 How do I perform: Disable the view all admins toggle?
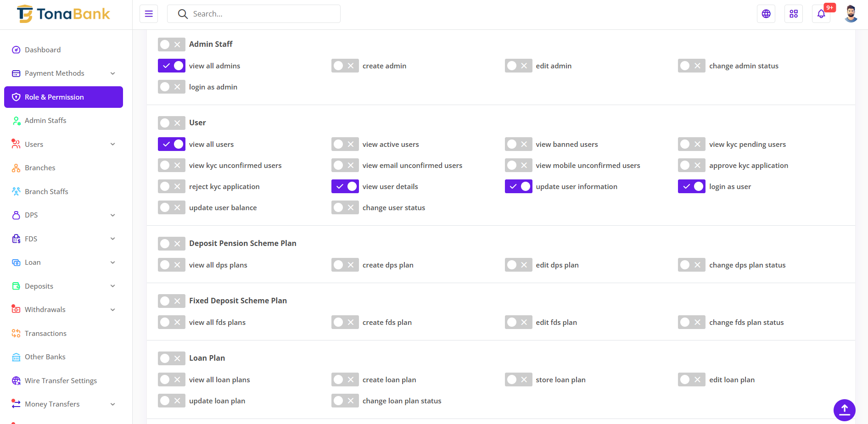point(172,66)
